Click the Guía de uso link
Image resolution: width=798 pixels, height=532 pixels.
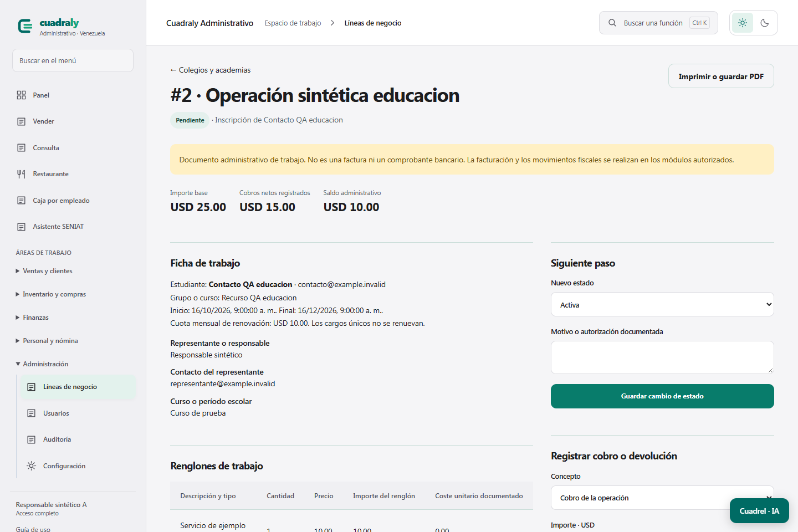(x=33, y=529)
